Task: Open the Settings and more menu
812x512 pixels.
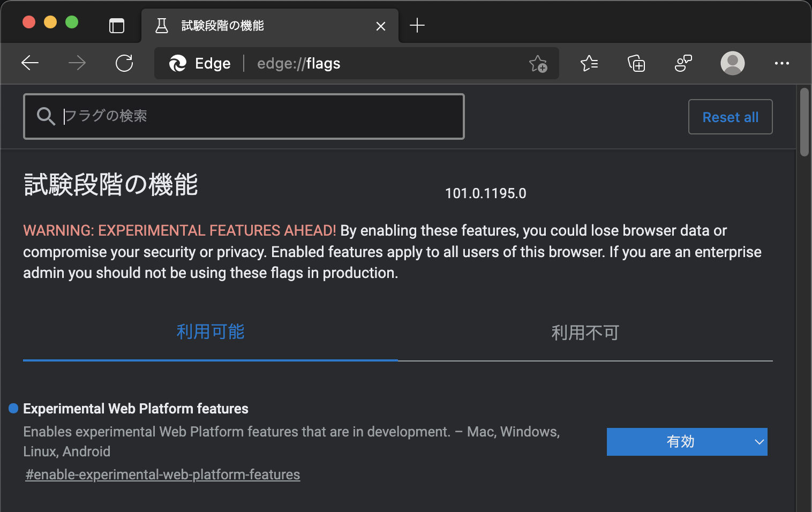Action: (x=782, y=63)
